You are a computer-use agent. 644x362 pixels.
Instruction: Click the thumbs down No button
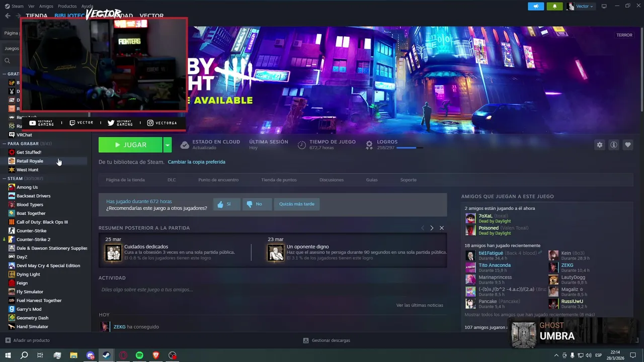257,204
